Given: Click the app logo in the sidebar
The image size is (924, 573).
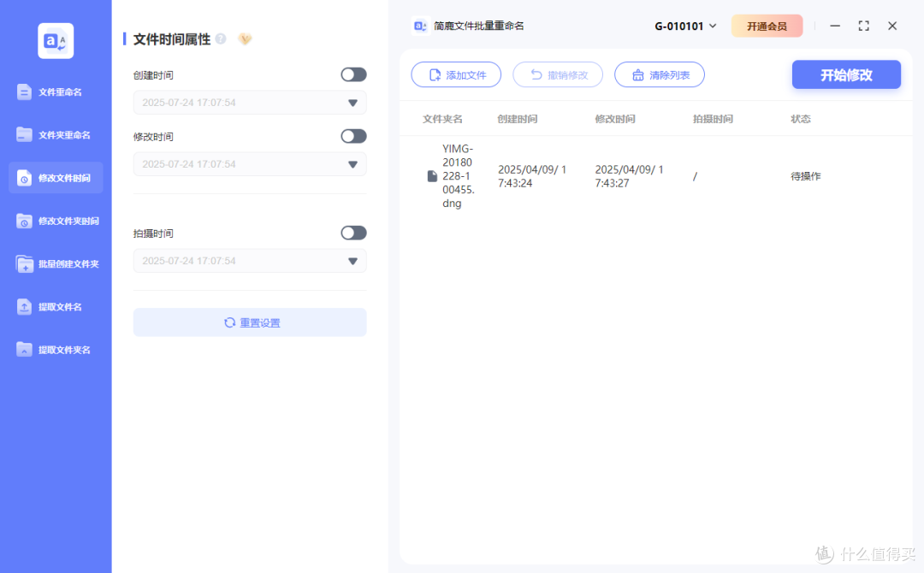Looking at the screenshot, I should 56,41.
